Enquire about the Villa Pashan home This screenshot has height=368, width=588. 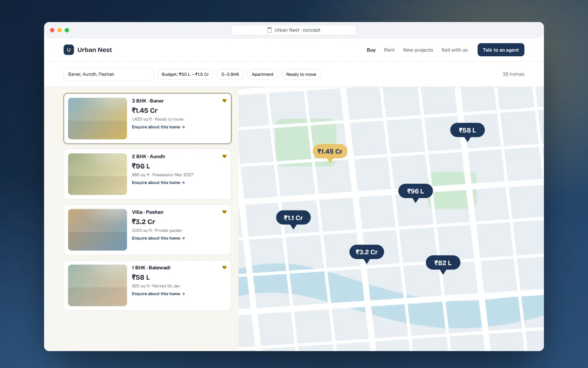click(x=158, y=238)
